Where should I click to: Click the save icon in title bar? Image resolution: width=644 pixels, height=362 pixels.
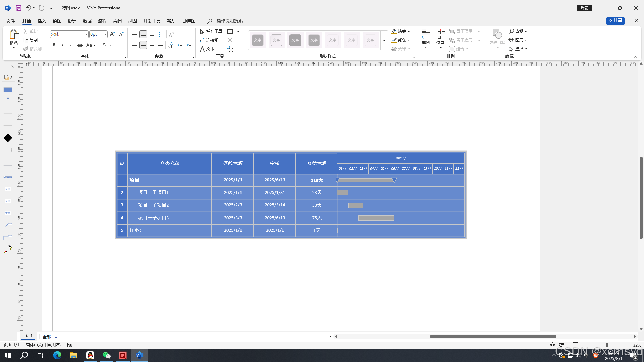[19, 8]
